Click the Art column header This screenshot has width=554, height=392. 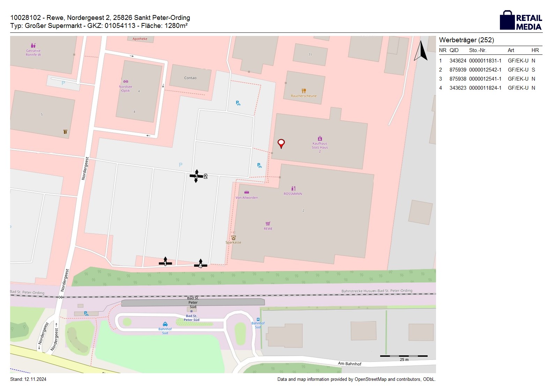(x=511, y=50)
